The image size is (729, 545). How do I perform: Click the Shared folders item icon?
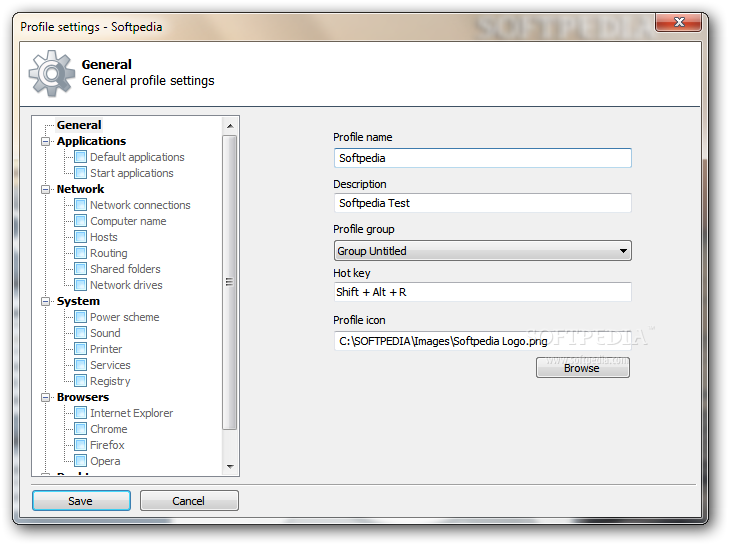click(x=80, y=269)
